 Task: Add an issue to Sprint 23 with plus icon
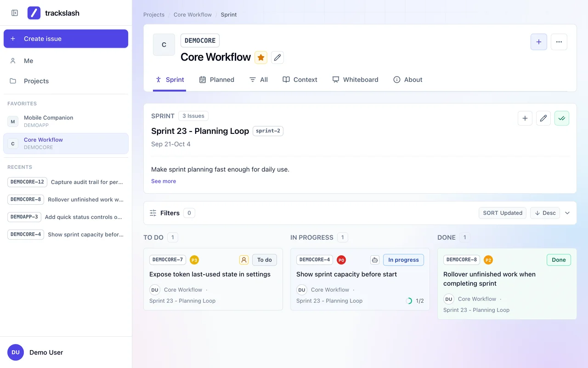pos(525,118)
